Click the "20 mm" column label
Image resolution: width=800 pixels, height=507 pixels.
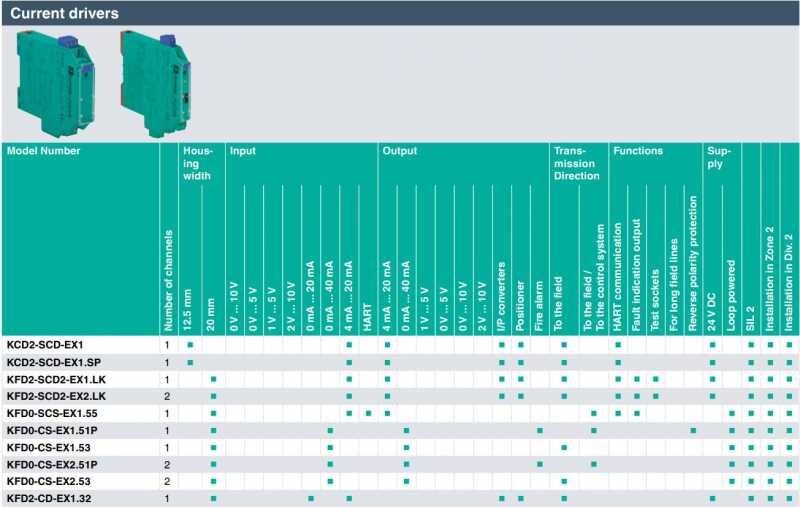210,315
